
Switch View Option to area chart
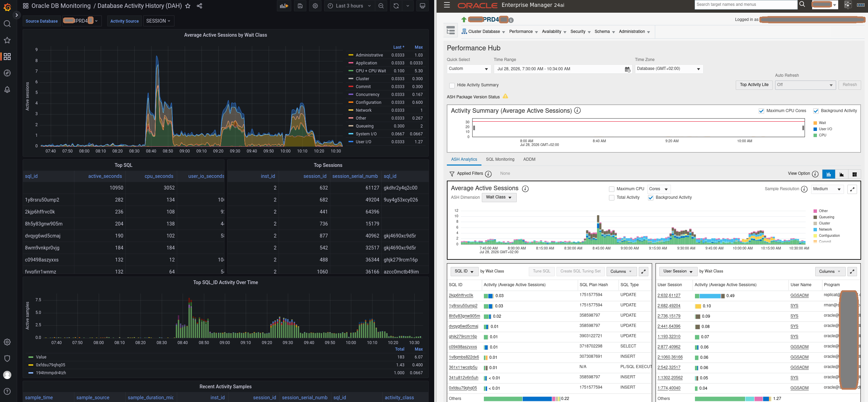pos(842,174)
